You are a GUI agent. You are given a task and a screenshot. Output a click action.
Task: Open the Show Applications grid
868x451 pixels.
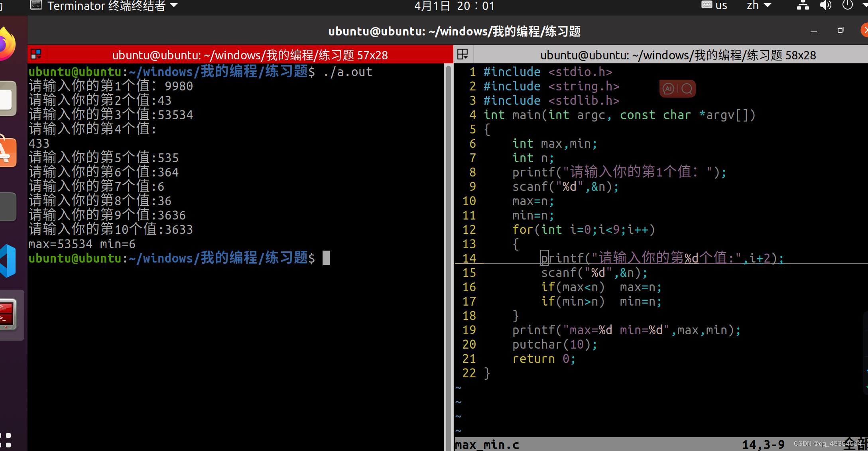6,440
